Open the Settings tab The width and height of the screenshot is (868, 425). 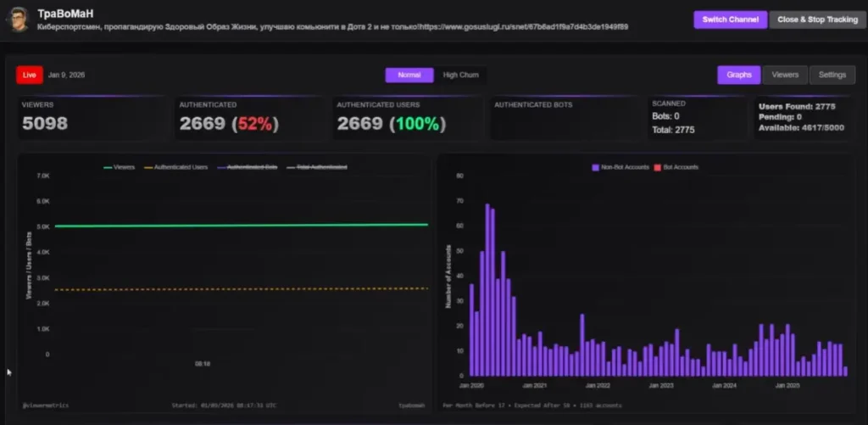832,75
